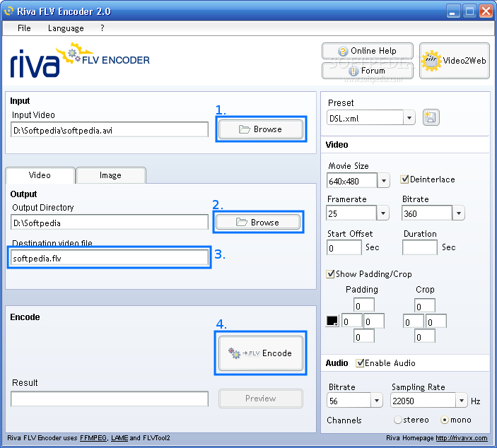Open the Forum page

pyautogui.click(x=368, y=71)
